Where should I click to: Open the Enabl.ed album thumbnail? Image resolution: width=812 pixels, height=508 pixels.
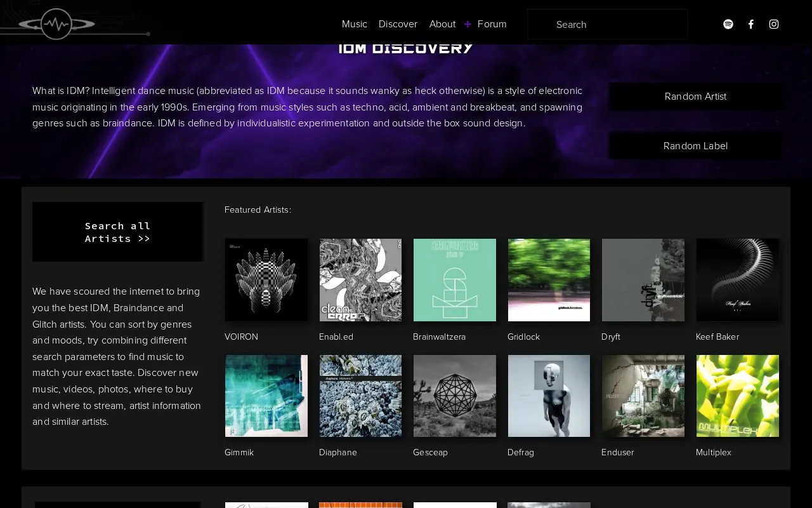pos(360,280)
